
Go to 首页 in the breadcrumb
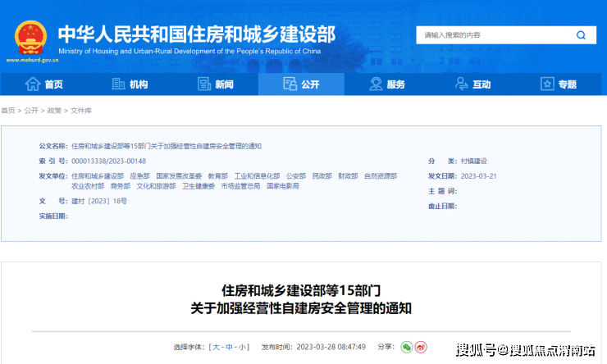tap(8, 110)
